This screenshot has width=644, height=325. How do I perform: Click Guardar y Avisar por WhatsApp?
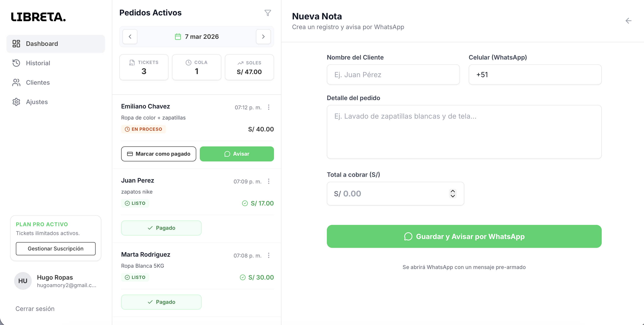(464, 236)
